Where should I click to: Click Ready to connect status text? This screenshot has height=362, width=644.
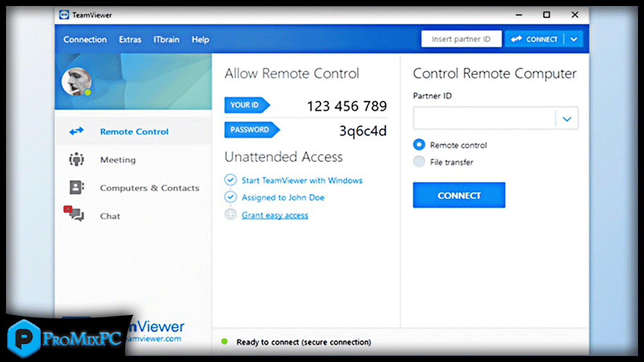[x=304, y=342]
